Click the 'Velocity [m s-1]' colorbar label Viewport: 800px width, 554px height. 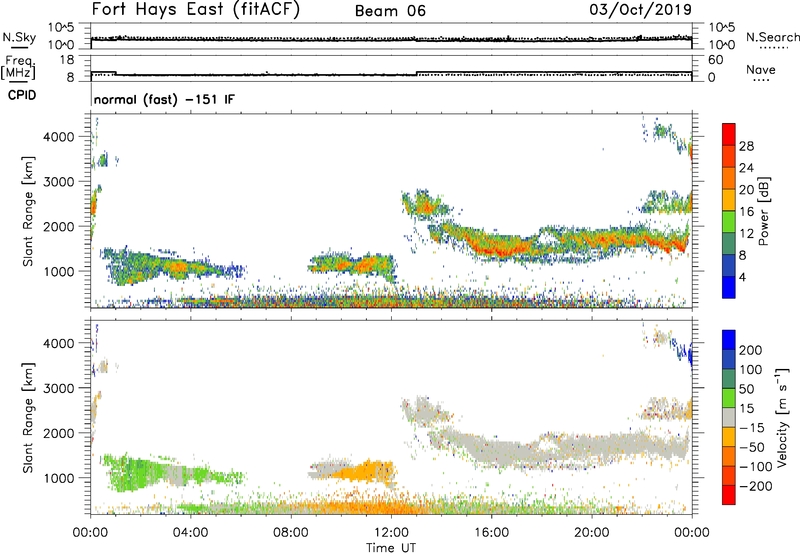click(x=782, y=417)
